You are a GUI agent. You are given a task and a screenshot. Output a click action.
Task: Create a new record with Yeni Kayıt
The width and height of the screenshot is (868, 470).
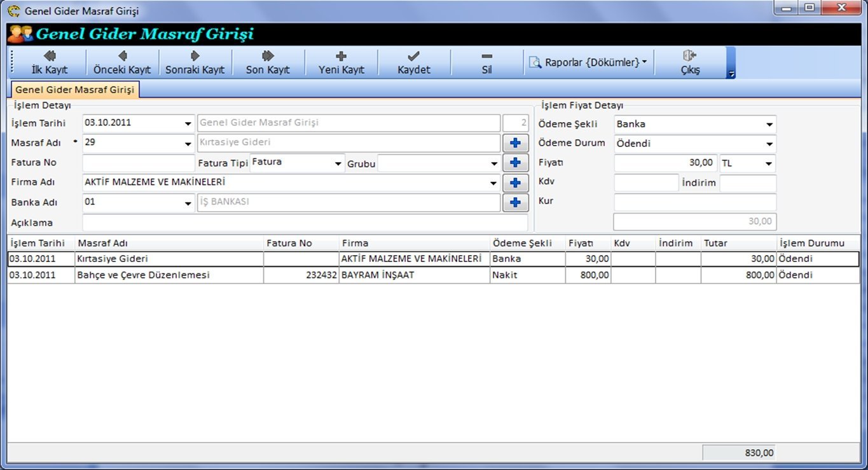(x=341, y=63)
